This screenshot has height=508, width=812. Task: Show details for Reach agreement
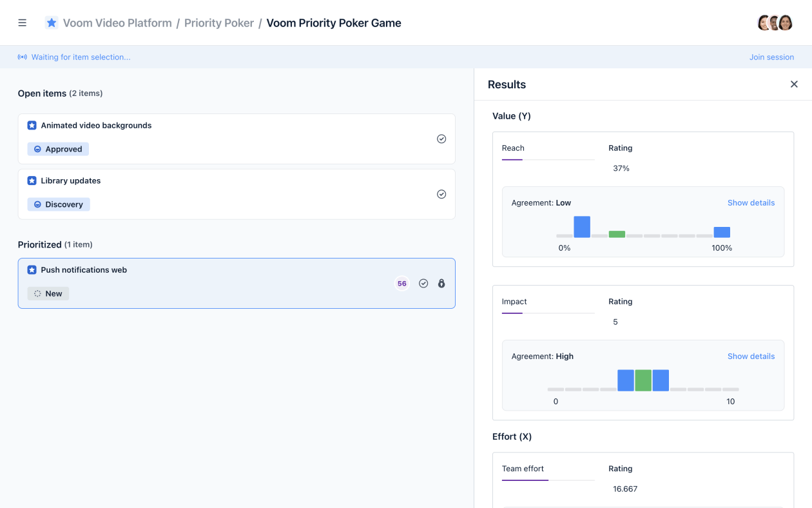(751, 202)
